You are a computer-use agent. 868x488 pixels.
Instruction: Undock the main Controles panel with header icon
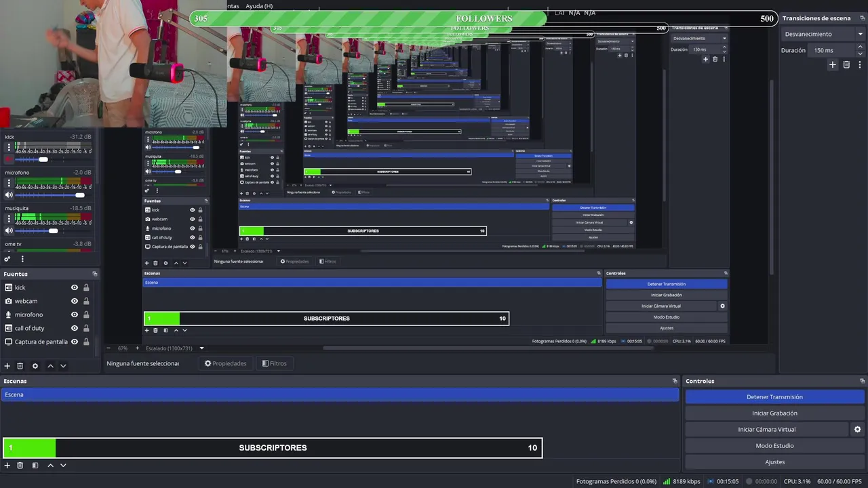(x=862, y=381)
